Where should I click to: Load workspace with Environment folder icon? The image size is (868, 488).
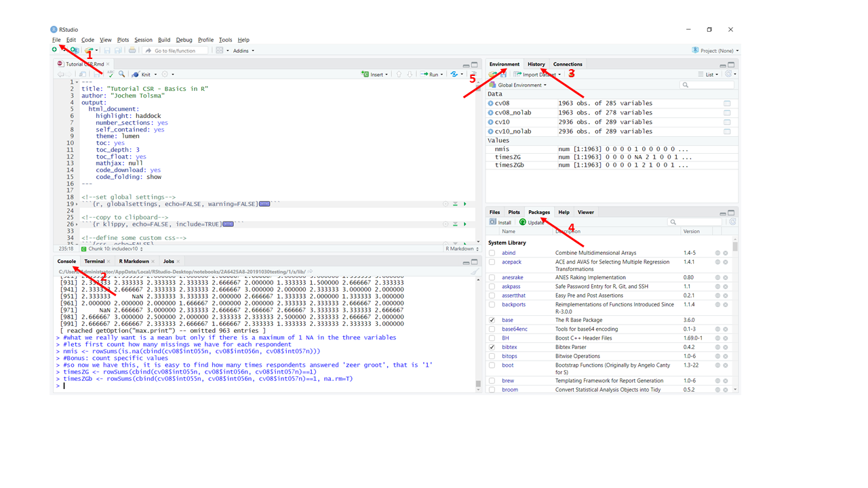pyautogui.click(x=492, y=74)
